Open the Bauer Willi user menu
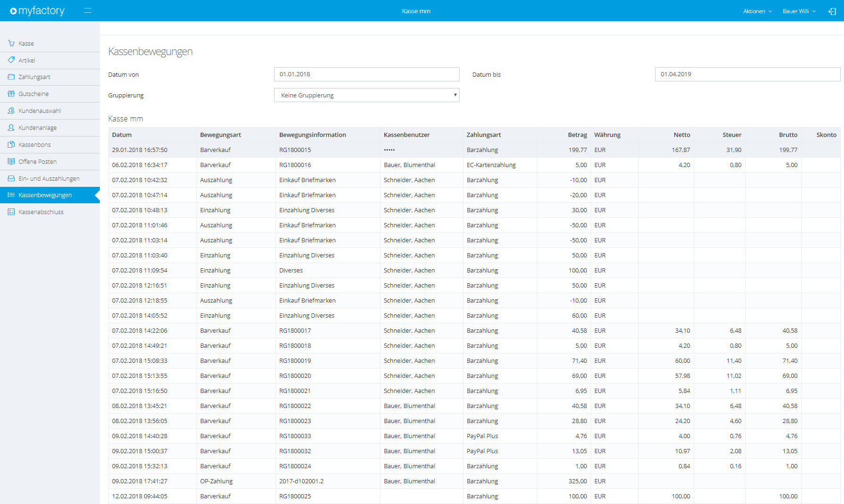 (799, 11)
